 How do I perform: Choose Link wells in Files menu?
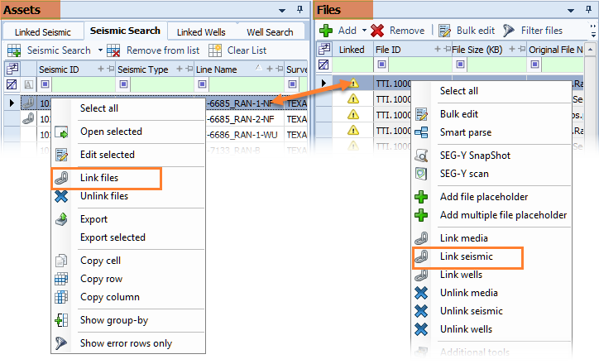point(461,275)
